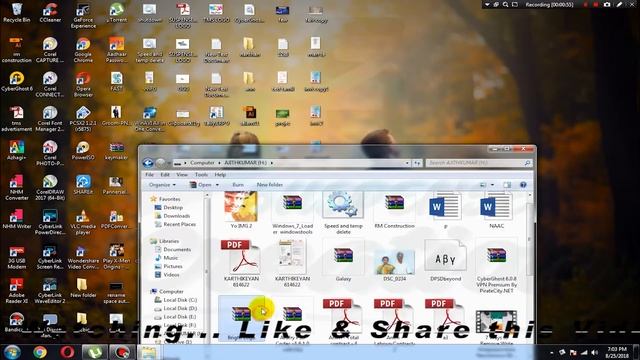This screenshot has width=640, height=360.
Task: Expand the change-view options dropdown arrow
Action: [492, 185]
